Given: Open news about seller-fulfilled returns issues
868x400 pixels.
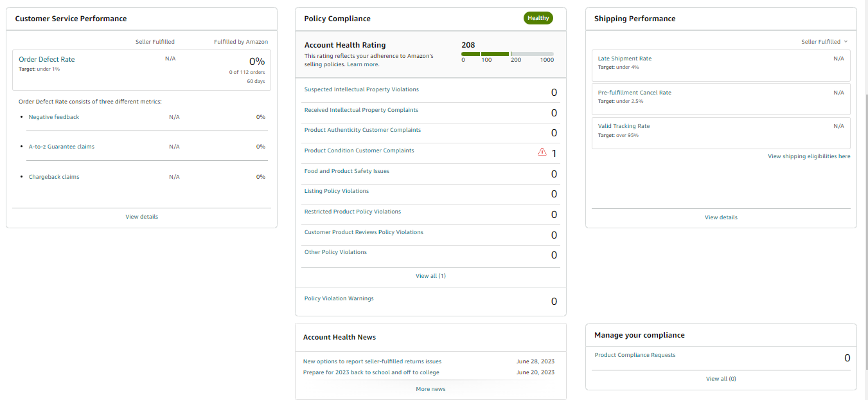Looking at the screenshot, I should tap(372, 361).
